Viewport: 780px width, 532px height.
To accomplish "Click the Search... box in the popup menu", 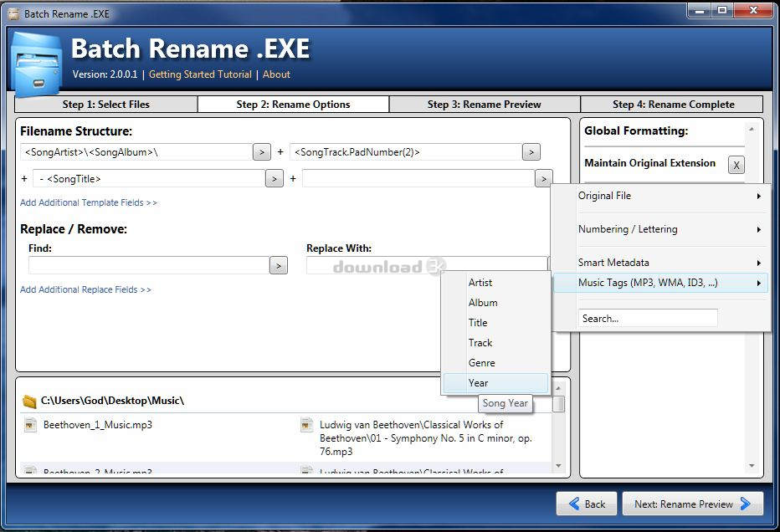I will pos(647,319).
